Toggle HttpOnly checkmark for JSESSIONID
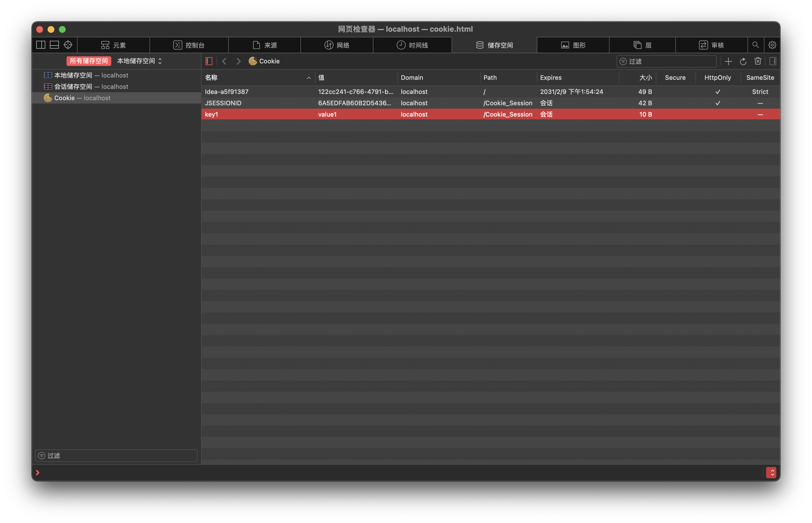 717,103
